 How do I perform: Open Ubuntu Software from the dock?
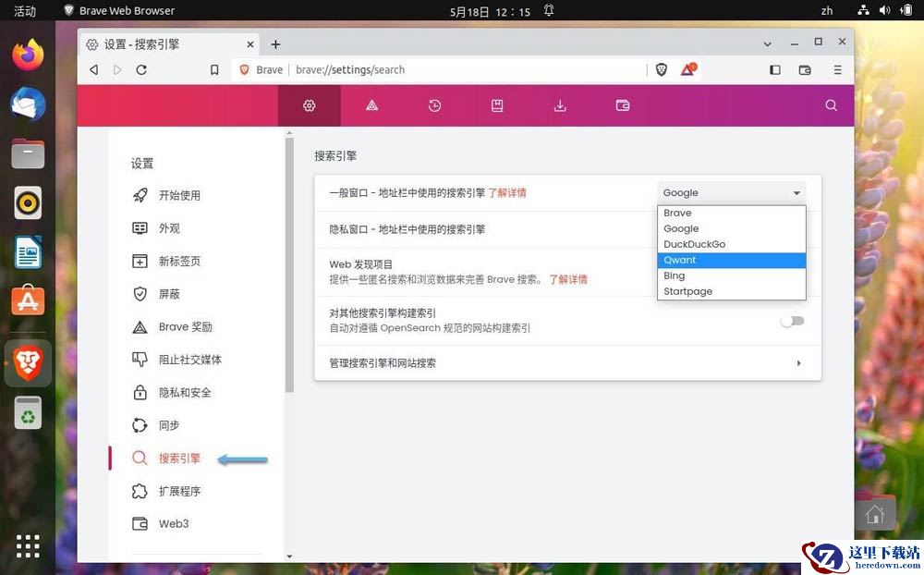pos(28,300)
